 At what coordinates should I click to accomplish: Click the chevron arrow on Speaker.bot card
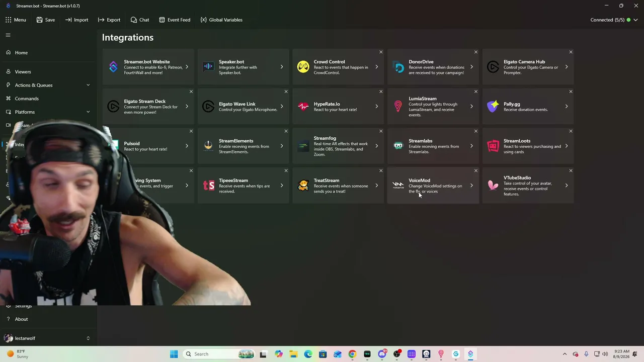[x=282, y=67]
